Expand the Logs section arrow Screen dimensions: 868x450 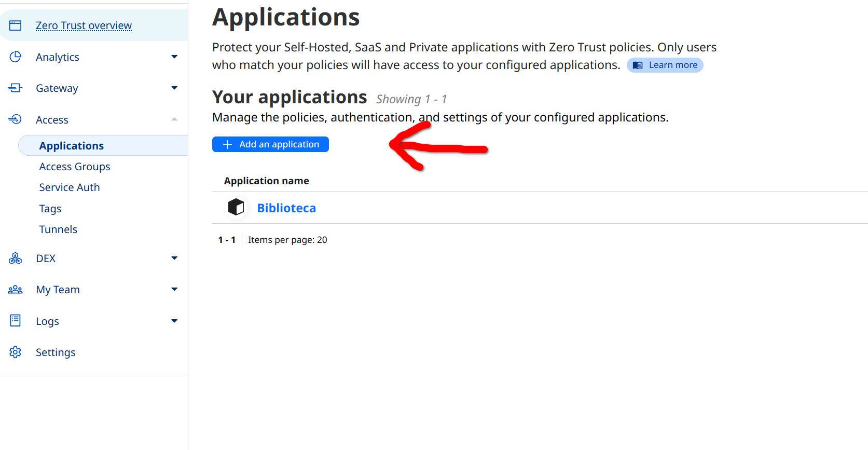pyautogui.click(x=174, y=321)
